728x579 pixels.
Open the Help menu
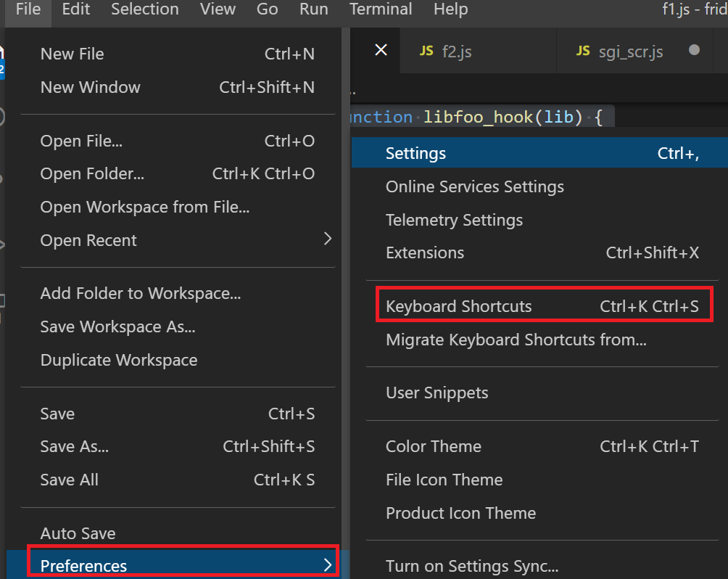pyautogui.click(x=450, y=9)
